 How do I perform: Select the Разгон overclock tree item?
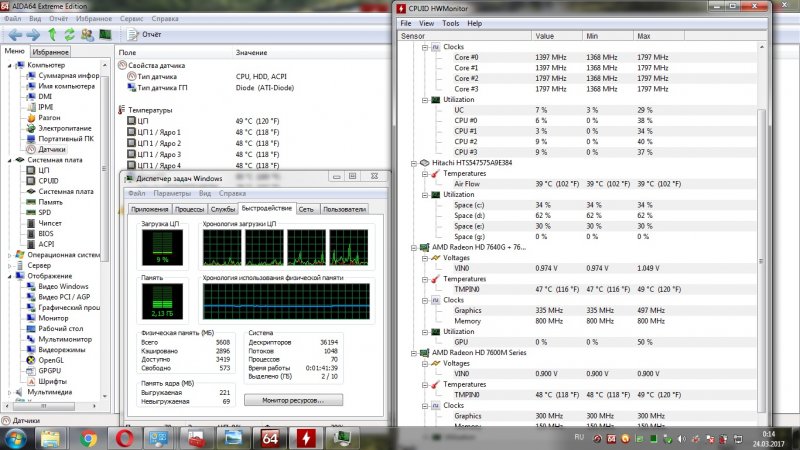(49, 117)
